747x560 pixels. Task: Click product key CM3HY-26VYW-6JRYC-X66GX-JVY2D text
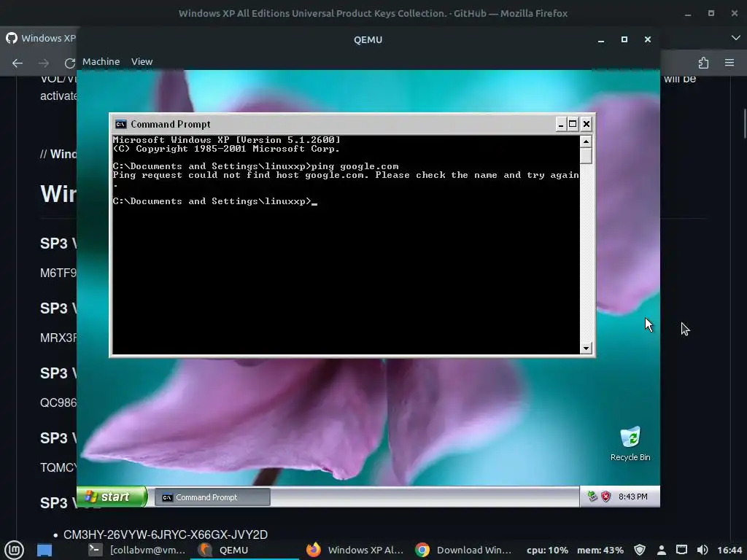[166, 534]
